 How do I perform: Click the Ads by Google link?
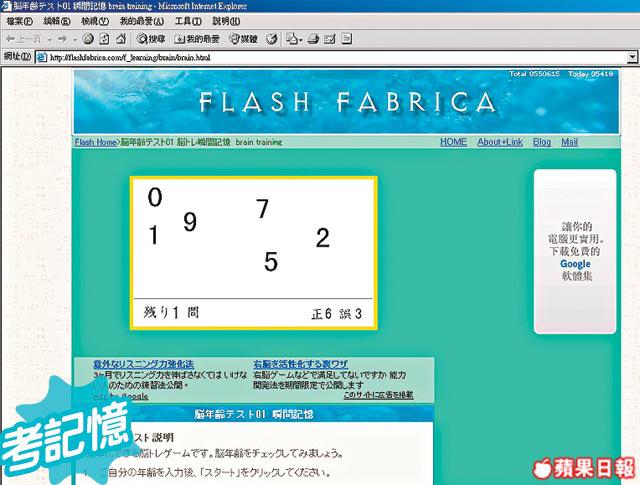121,396
